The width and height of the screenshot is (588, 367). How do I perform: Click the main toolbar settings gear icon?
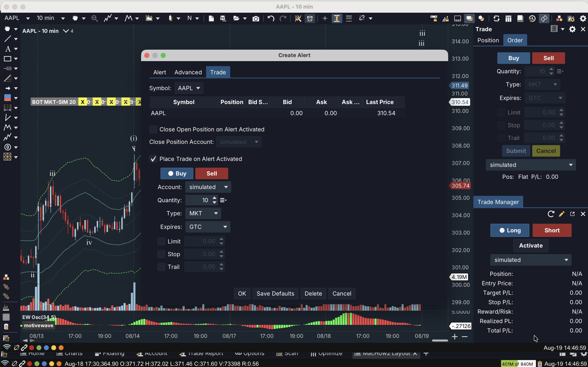click(x=582, y=18)
